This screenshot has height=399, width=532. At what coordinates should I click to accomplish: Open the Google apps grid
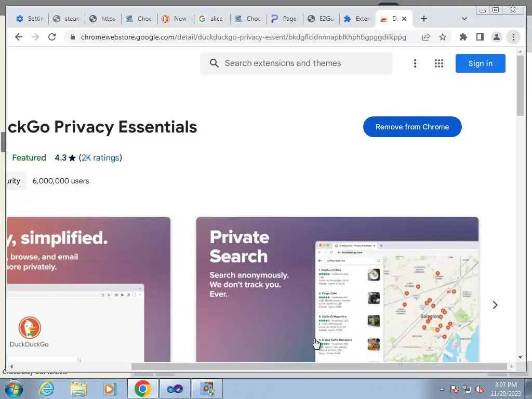pyautogui.click(x=439, y=63)
